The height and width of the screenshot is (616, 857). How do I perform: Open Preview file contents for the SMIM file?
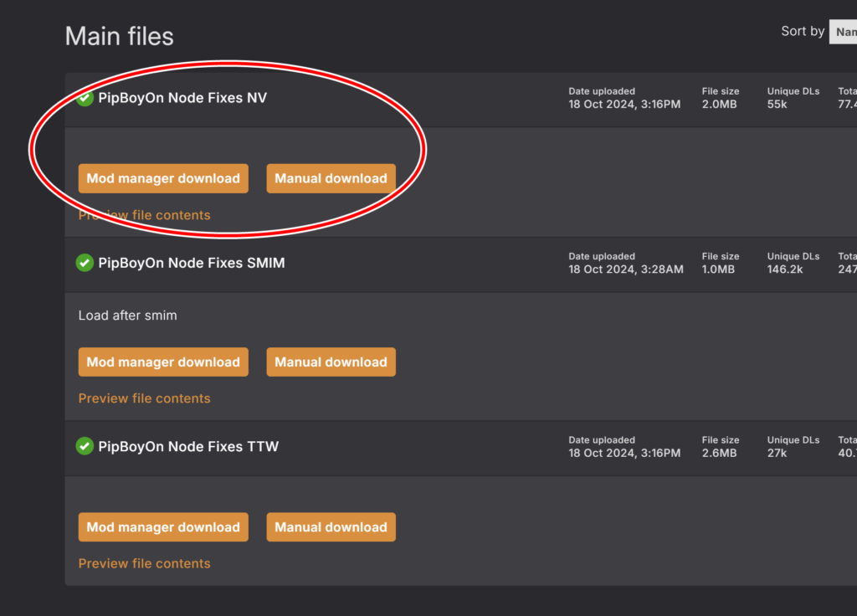144,398
